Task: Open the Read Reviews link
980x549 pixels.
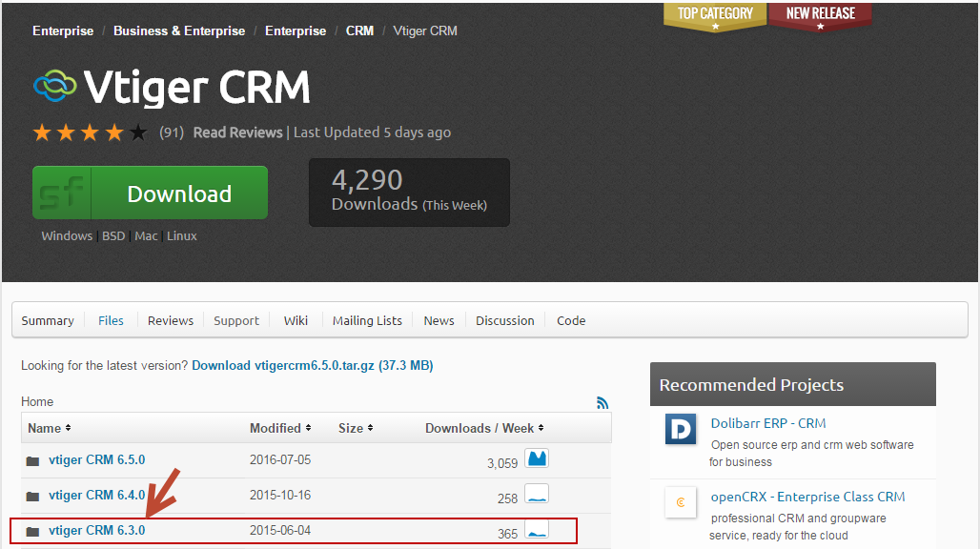Action: pos(237,132)
